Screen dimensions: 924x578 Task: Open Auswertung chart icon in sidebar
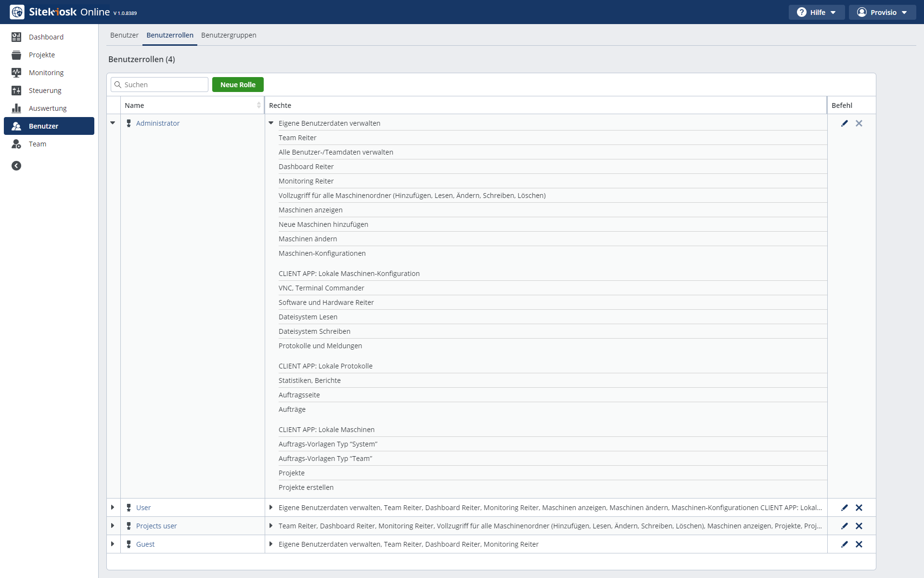point(16,108)
